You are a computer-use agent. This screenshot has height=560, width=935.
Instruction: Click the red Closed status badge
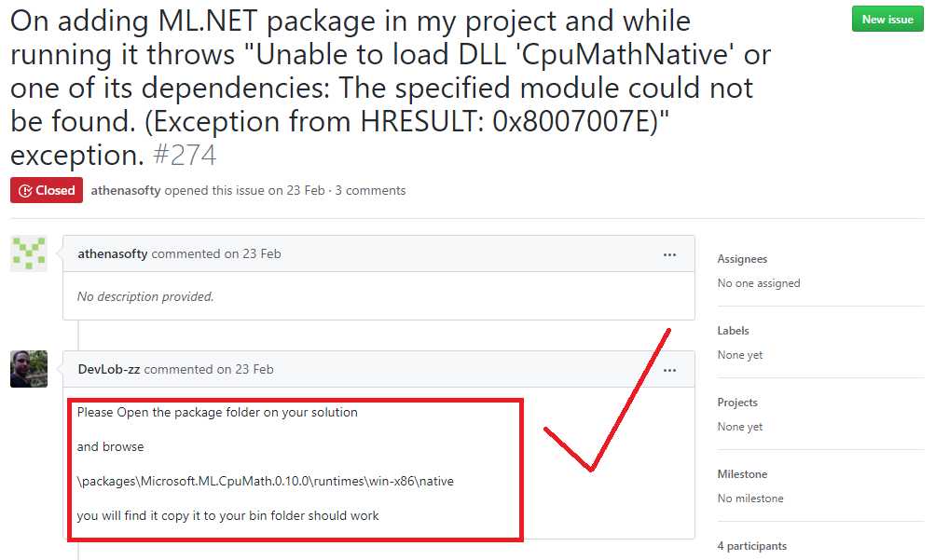pyautogui.click(x=47, y=190)
